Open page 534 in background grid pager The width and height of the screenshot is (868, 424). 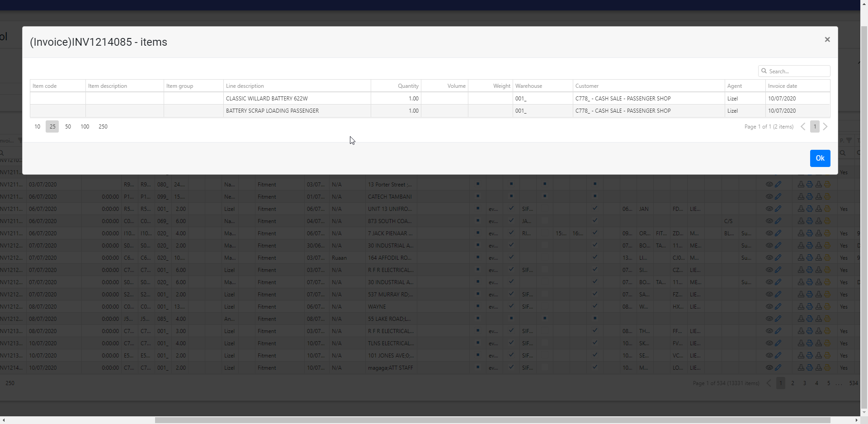[853, 383]
